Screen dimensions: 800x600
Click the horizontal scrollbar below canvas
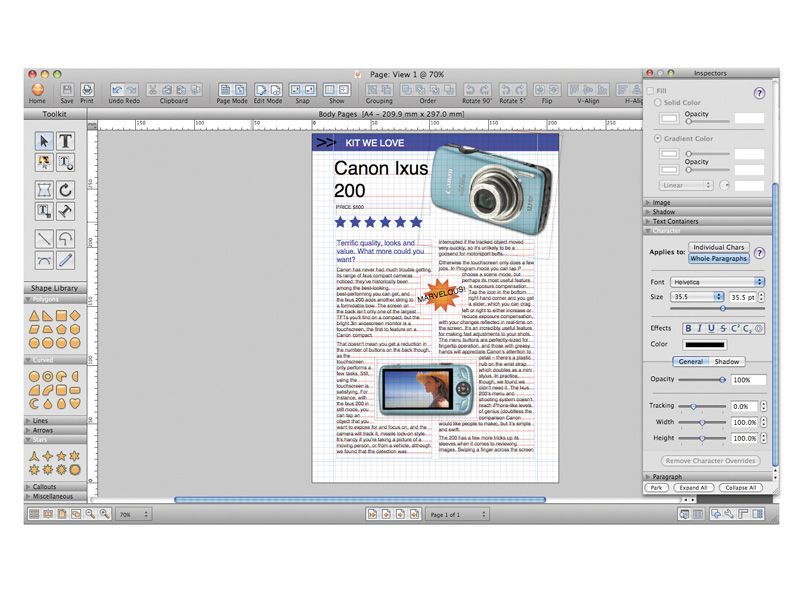(360, 499)
